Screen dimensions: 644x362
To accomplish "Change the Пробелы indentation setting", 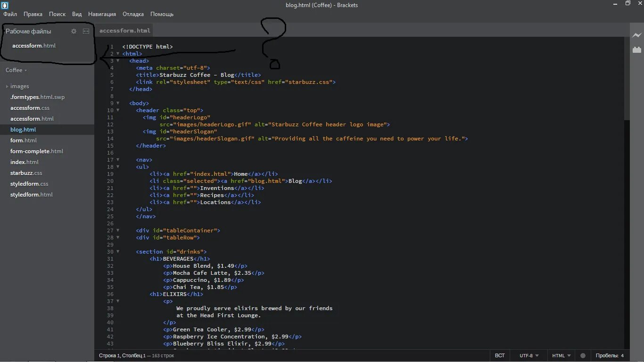I will point(609,356).
